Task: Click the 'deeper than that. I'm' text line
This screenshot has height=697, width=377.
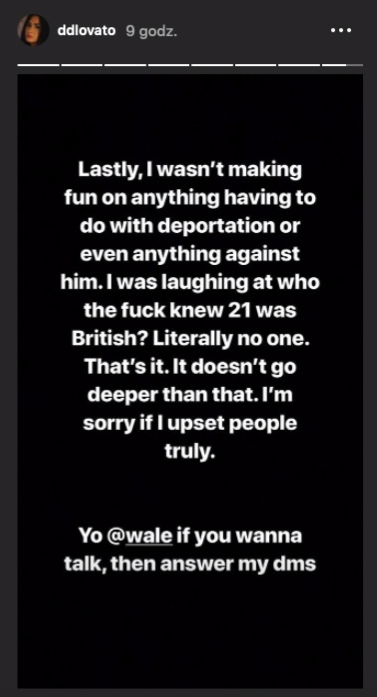Action: click(190, 396)
